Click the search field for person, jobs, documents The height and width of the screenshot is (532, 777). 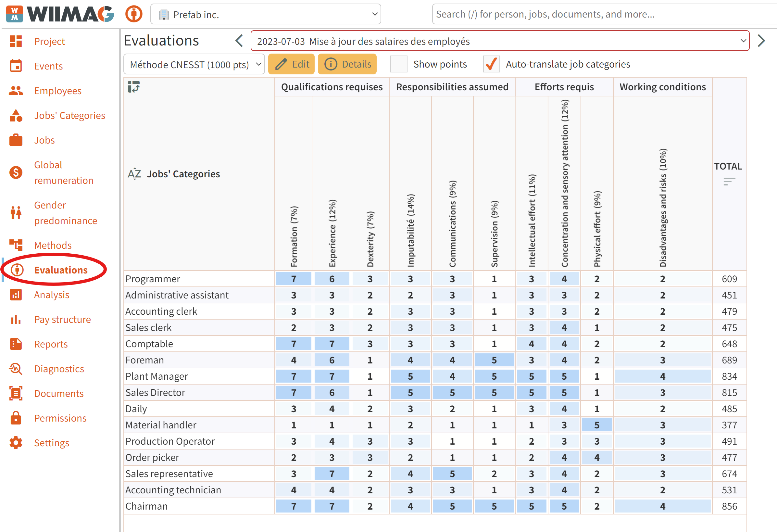pyautogui.click(x=604, y=14)
